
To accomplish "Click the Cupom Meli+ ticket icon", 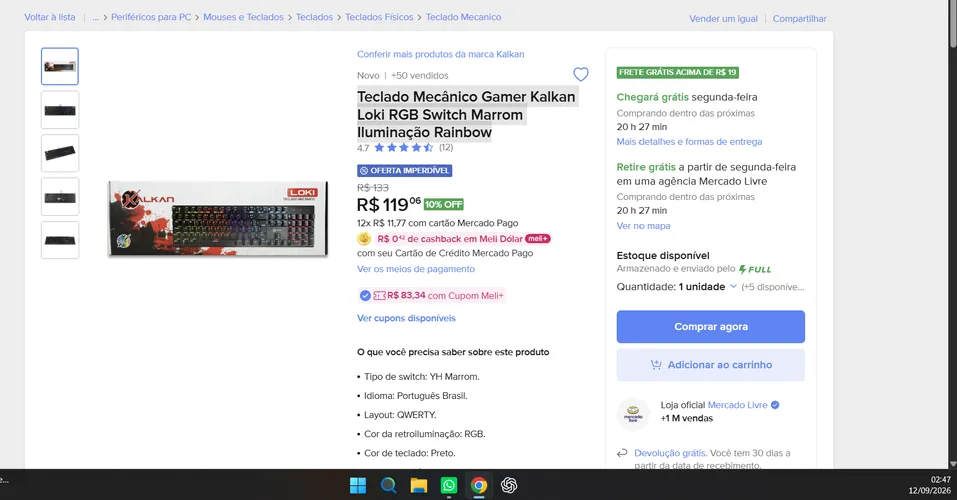I will click(x=379, y=295).
